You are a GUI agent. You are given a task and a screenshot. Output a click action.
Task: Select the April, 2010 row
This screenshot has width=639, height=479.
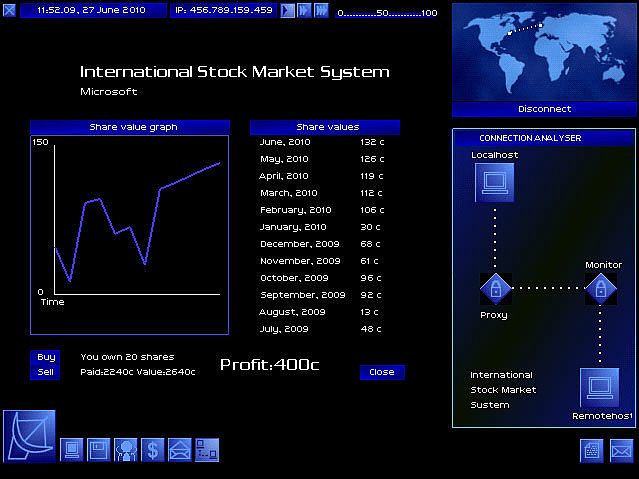322,176
